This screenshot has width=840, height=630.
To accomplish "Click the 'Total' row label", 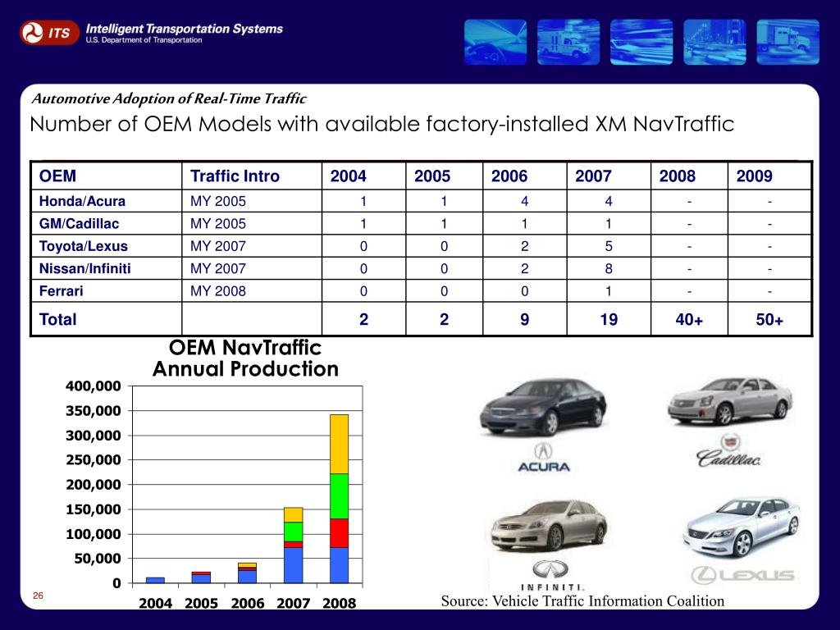I will pos(57,319).
